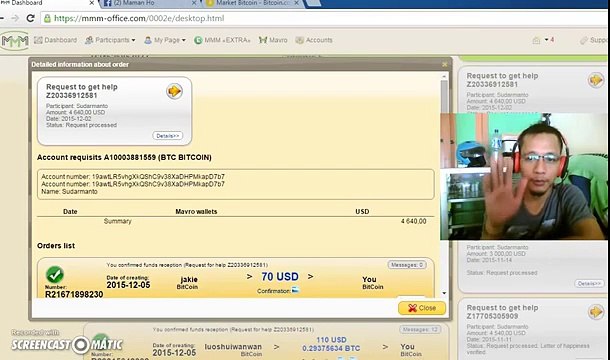The height and width of the screenshot is (360, 610).
Task: Go forward with the browser forward arrow
Action: [x=15, y=18]
